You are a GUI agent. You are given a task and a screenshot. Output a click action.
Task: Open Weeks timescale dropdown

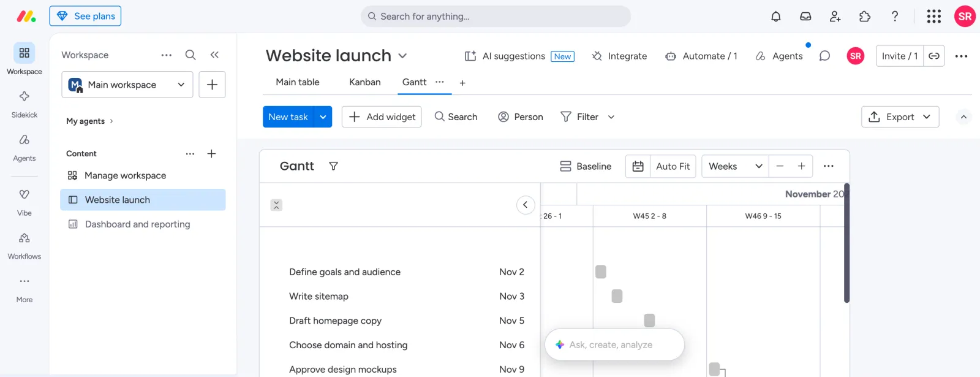(x=735, y=166)
